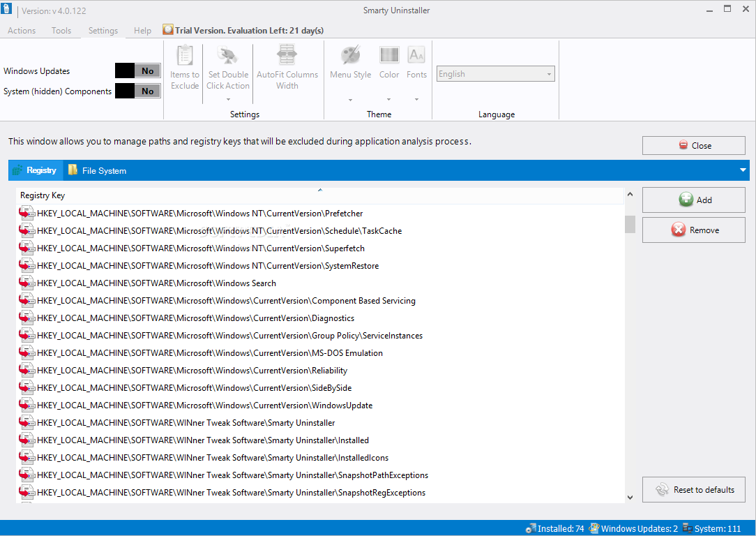Click the Close button with red icon

tap(693, 146)
